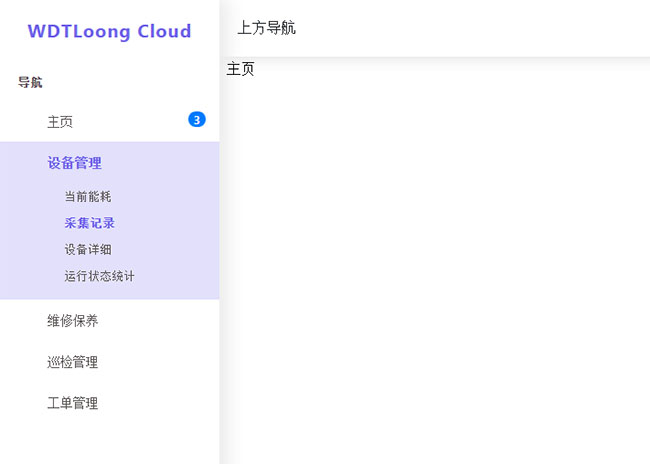Collapse the 设备管理 submenu
Viewport: 650px width, 464px height.
[74, 163]
